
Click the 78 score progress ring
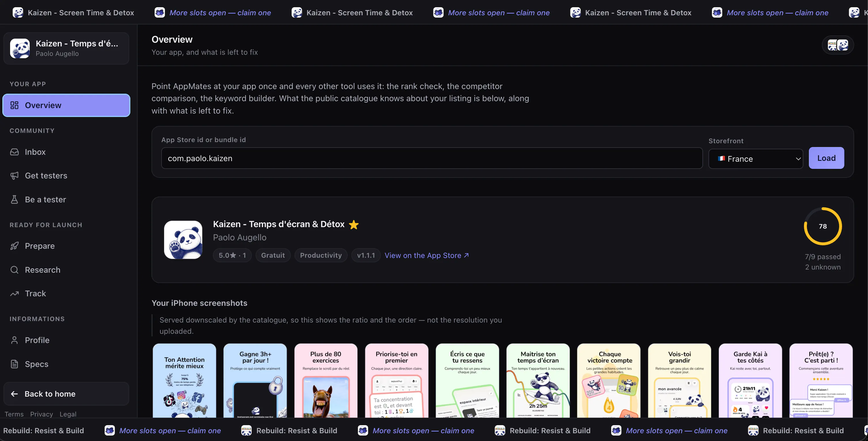823,226
